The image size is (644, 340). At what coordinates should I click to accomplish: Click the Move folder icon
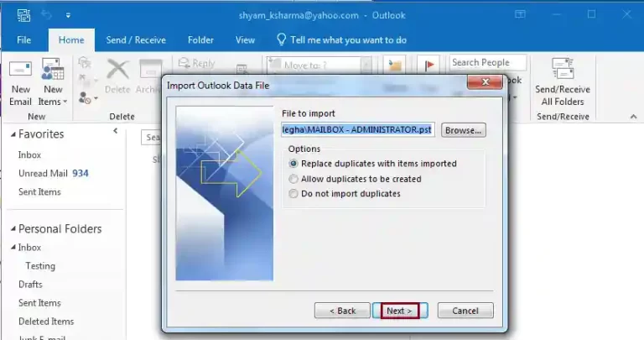tap(395, 65)
